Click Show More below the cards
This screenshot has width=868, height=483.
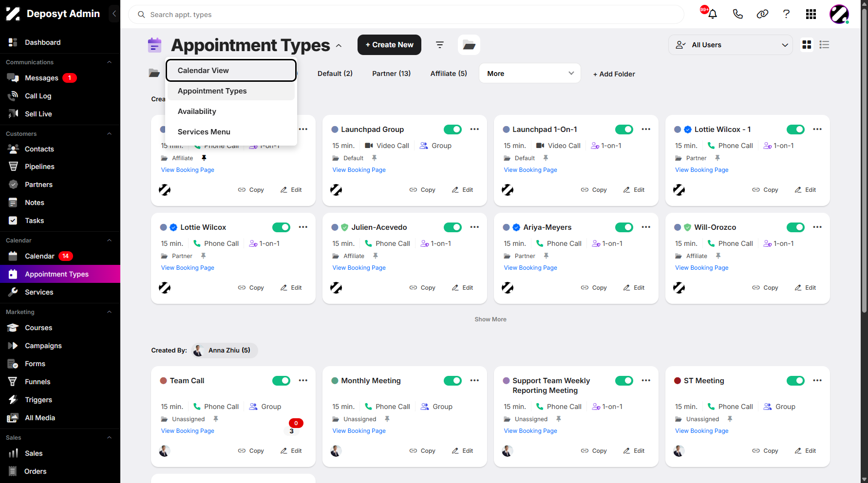[x=491, y=319]
